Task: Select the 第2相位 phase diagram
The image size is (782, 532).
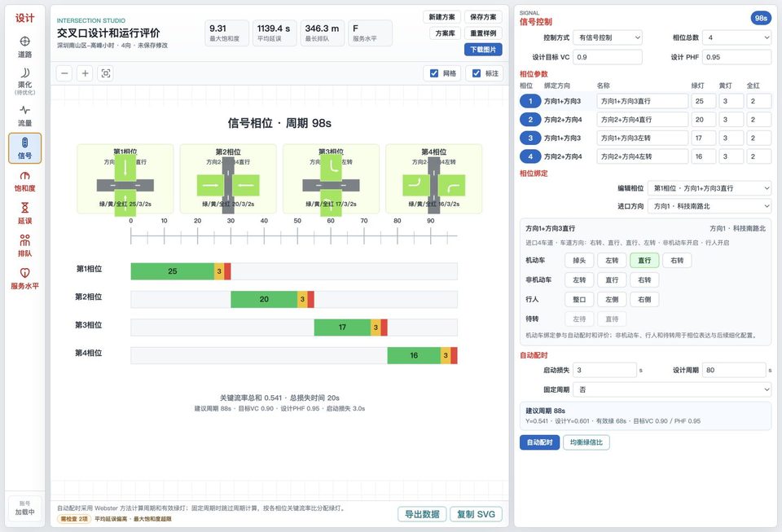Action: pyautogui.click(x=228, y=179)
